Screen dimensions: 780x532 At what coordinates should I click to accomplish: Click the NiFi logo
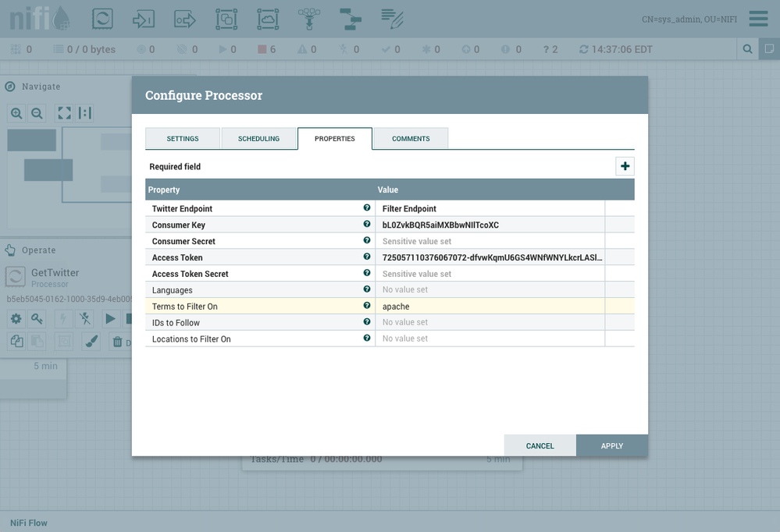point(40,19)
